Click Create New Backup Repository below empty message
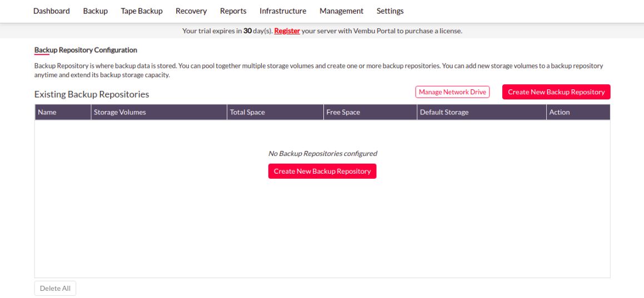This screenshot has width=644, height=298. (322, 171)
